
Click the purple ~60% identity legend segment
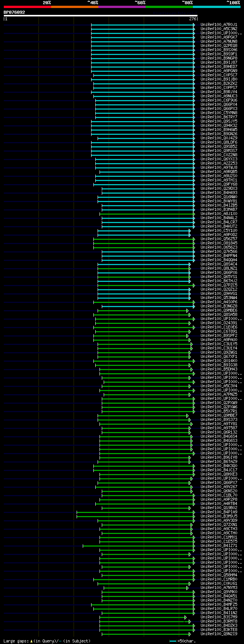122,7
